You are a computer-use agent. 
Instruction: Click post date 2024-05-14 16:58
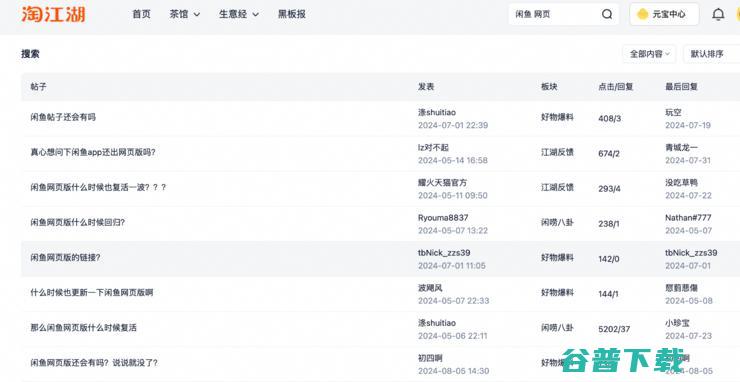pos(453,160)
